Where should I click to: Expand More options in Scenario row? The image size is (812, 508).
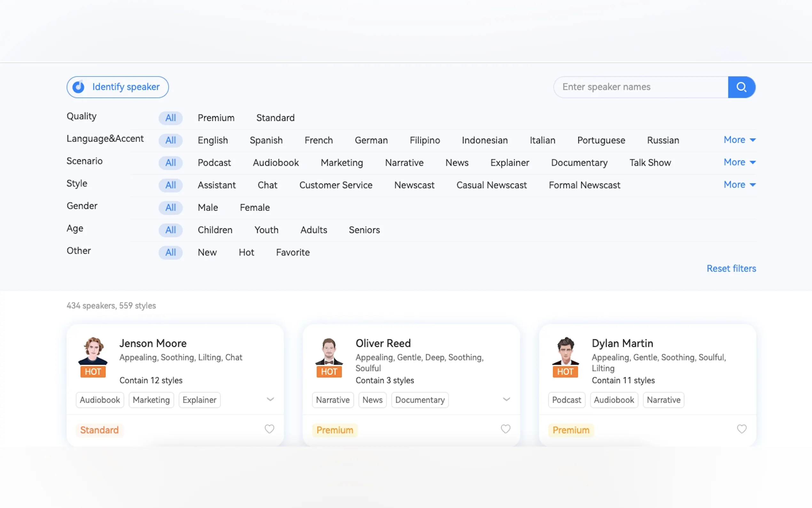tap(739, 162)
